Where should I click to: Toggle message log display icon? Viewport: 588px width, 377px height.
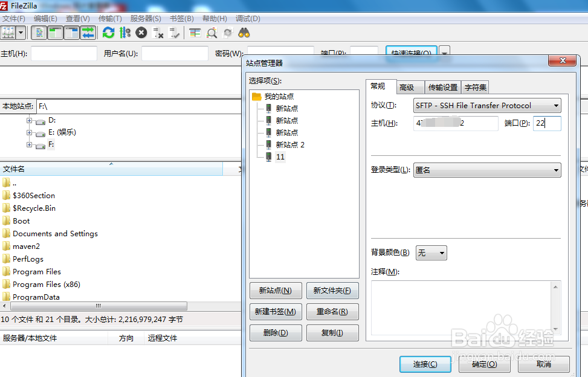point(39,33)
